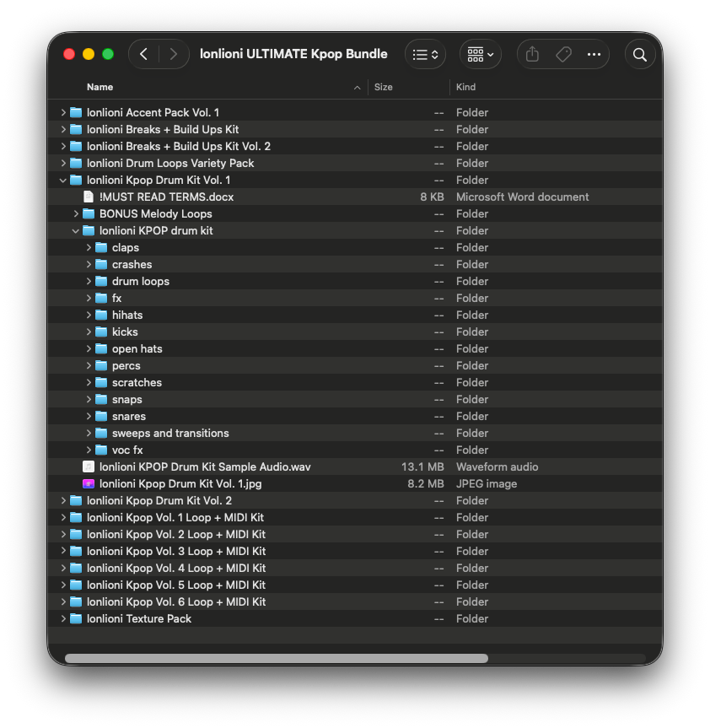Select the lonlioni Texture Pack folder row
This screenshot has width=710, height=728.
pos(139,618)
